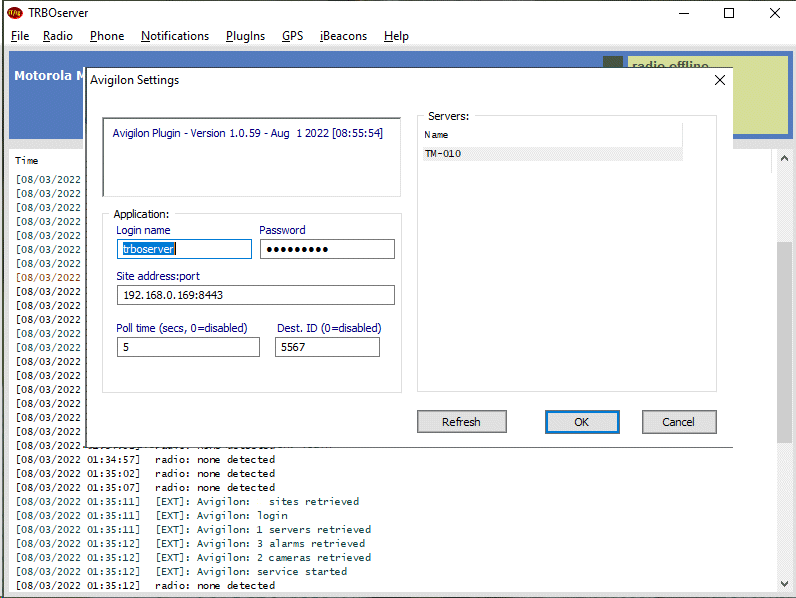This screenshot has height=598, width=796.
Task: Open the Help menu
Action: [396, 36]
